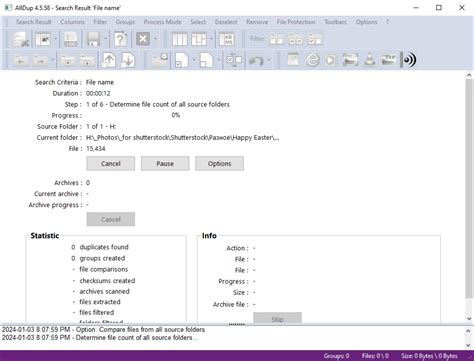Click the 'Size: 0 Bytes \ 0 Bytes' status entry
This screenshot has height=361, width=474.
429,356
